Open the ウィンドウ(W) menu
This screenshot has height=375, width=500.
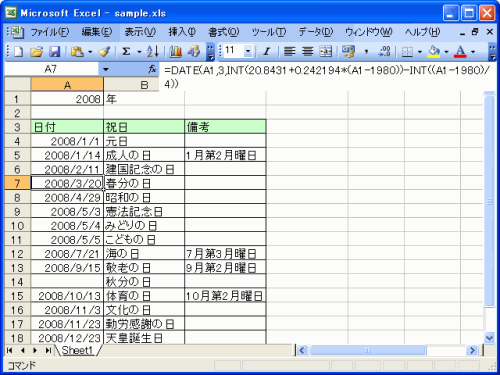pyautogui.click(x=369, y=32)
